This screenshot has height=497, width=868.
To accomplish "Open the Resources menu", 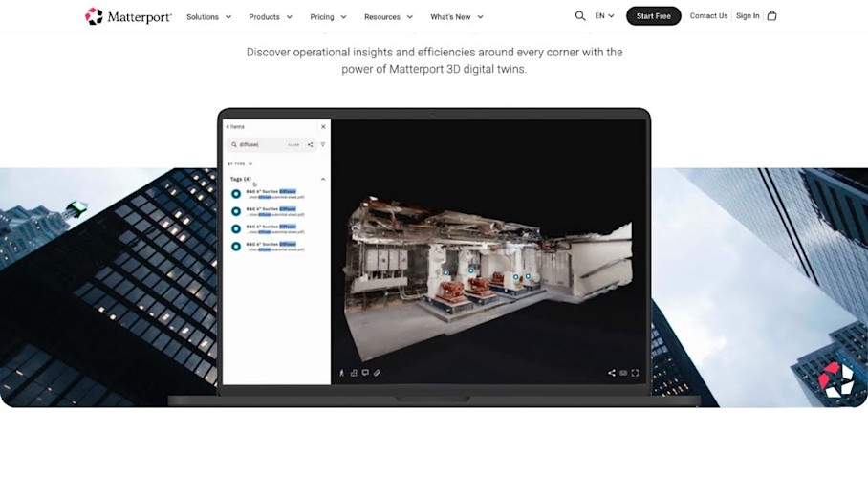I will (388, 17).
